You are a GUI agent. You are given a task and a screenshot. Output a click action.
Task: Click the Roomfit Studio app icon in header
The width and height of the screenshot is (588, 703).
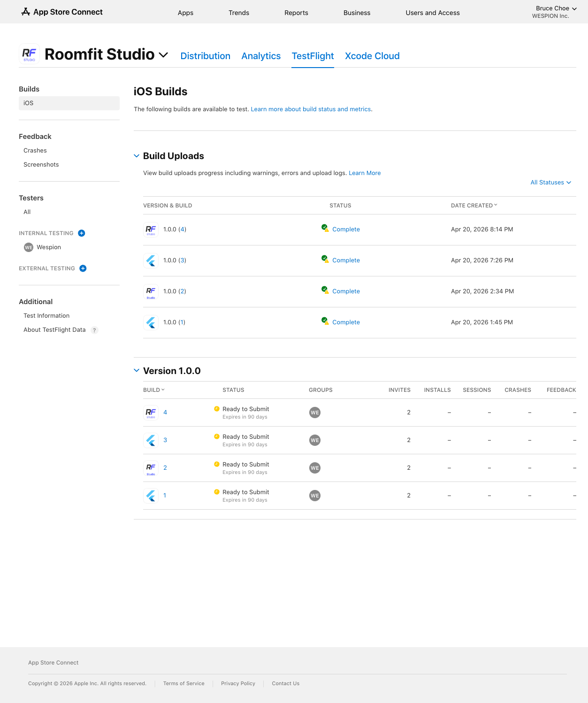(x=29, y=54)
